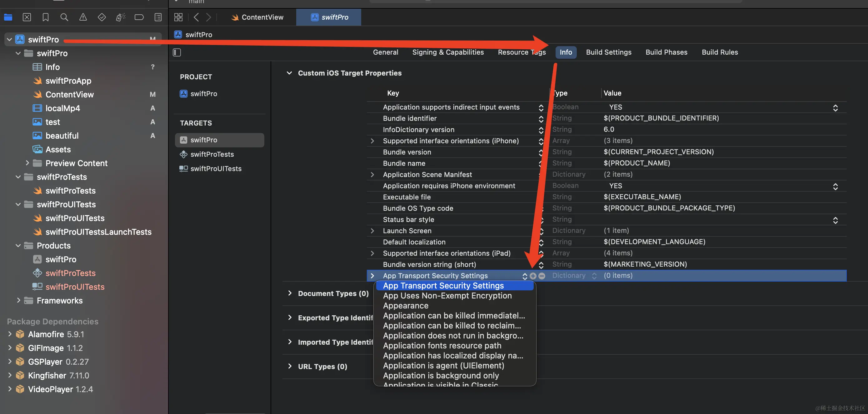Screen dimensions: 868x414
Task: Select the localMp4 file in navigator
Action: (63, 108)
